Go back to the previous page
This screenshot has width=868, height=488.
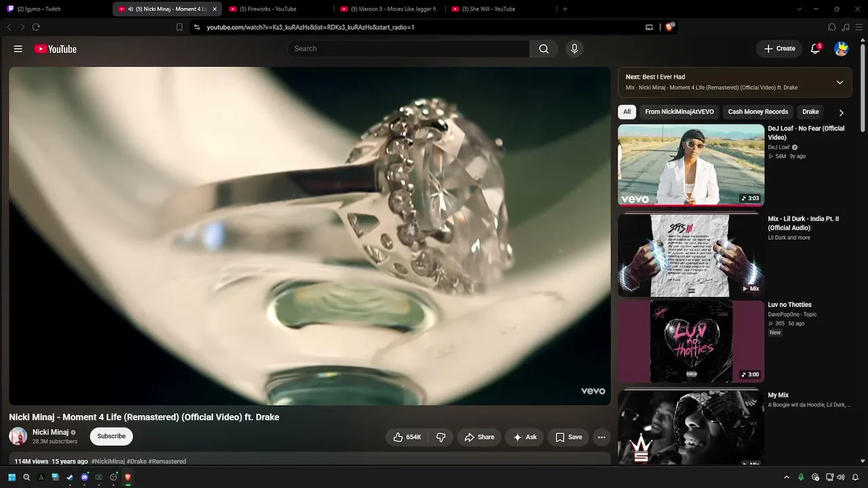tap(9, 27)
